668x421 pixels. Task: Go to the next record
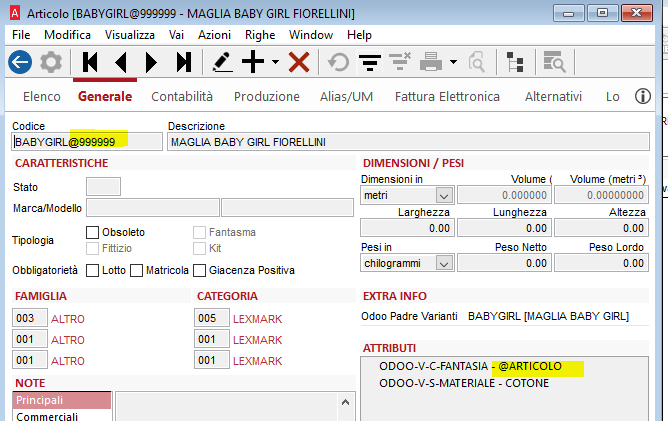(152, 62)
